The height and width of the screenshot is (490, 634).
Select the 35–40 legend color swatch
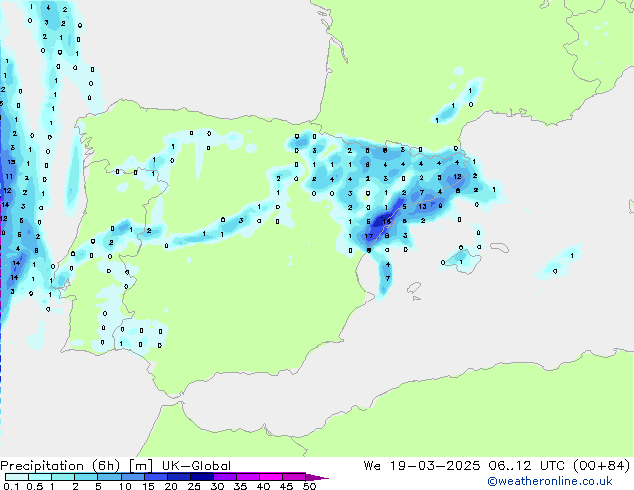click(248, 477)
